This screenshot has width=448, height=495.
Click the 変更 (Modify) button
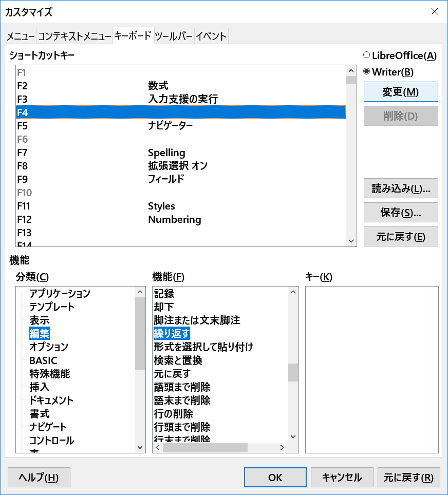tap(401, 92)
